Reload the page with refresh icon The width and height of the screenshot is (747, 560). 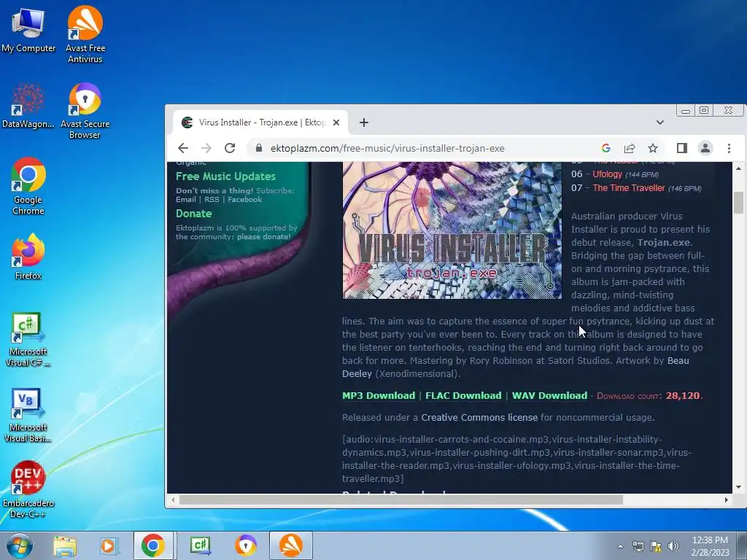click(x=230, y=148)
